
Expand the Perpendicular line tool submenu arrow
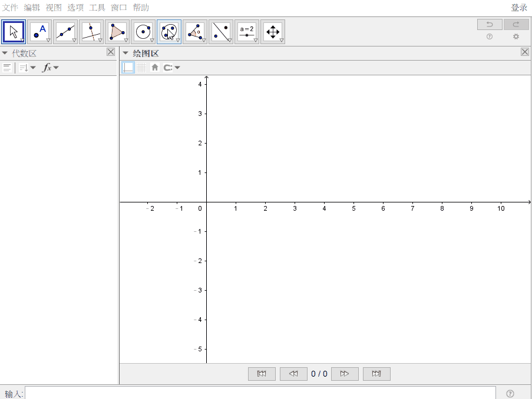point(100,41)
